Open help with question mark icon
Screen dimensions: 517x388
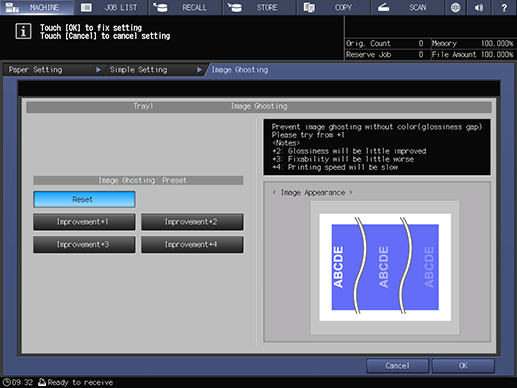tap(504, 7)
